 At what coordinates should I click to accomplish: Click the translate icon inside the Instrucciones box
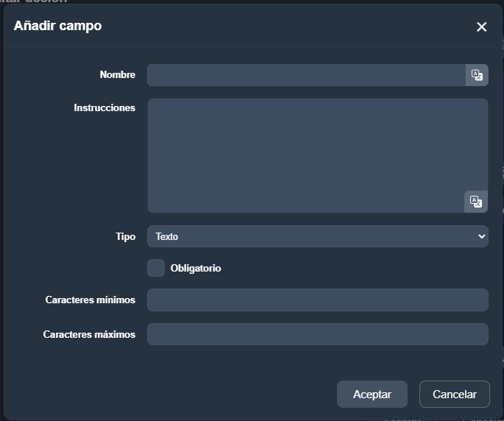click(x=476, y=202)
